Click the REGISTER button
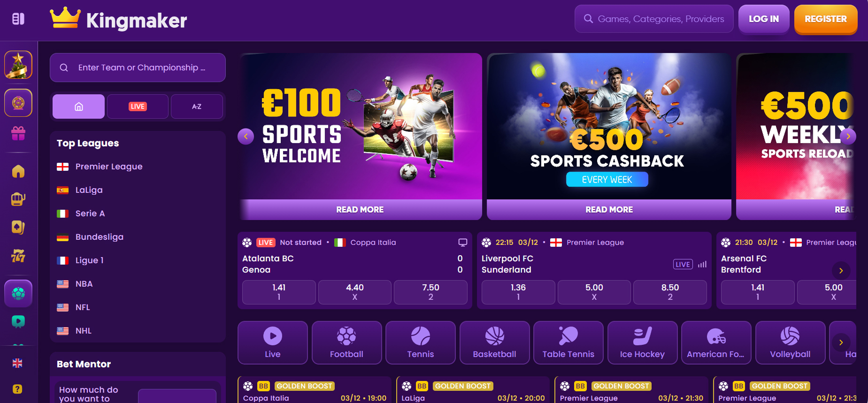The width and height of the screenshot is (868, 403). (x=826, y=19)
